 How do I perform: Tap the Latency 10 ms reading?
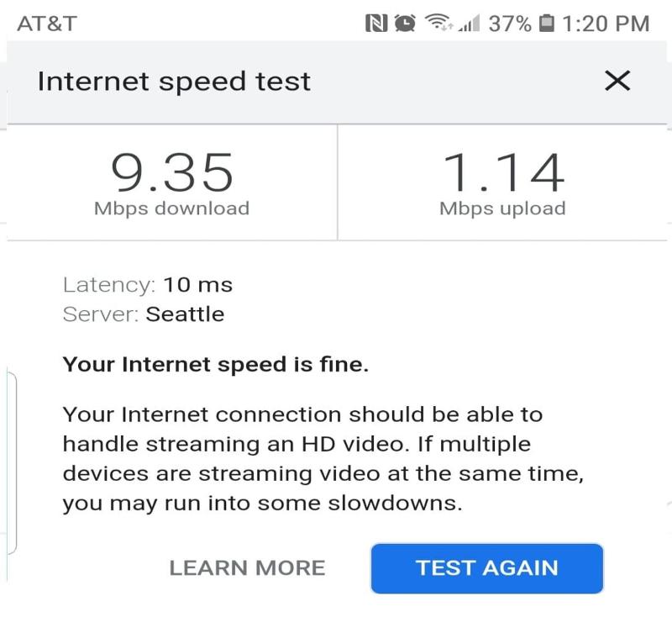click(x=148, y=285)
